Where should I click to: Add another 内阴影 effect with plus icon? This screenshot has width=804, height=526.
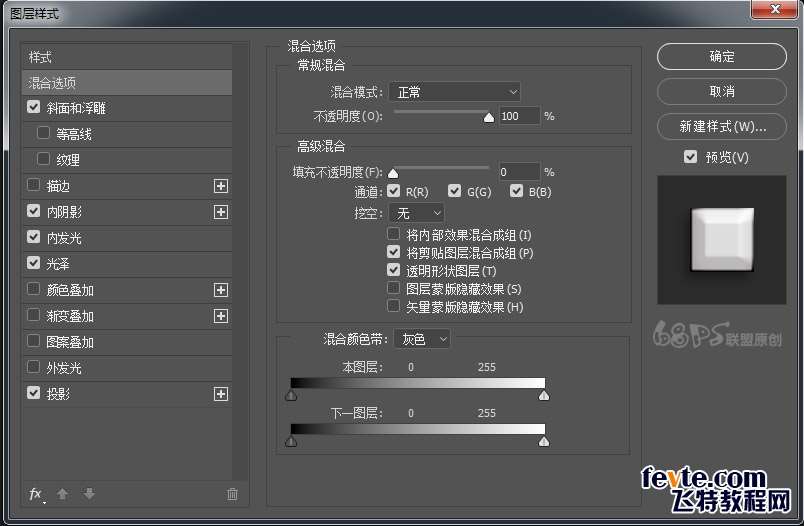point(221,212)
